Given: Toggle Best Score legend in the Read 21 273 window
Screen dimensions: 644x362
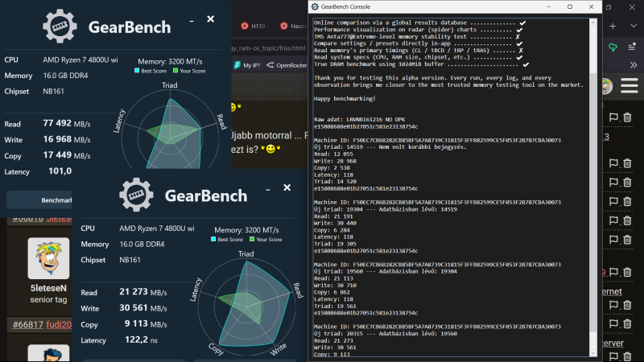Looking at the screenshot, I should [x=227, y=239].
